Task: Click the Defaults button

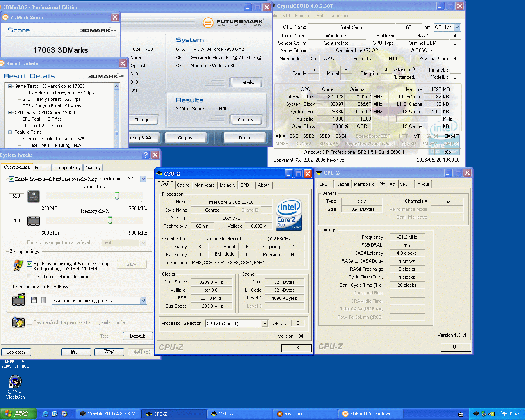Action: (137, 336)
